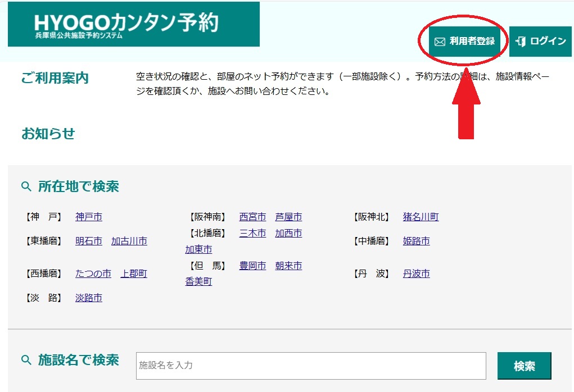Open the 芦屋市 link
The height and width of the screenshot is (392, 574).
(x=288, y=217)
